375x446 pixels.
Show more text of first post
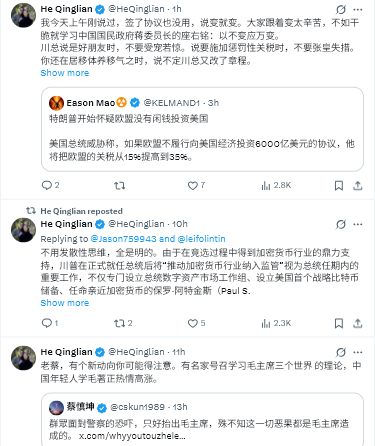coord(65,73)
